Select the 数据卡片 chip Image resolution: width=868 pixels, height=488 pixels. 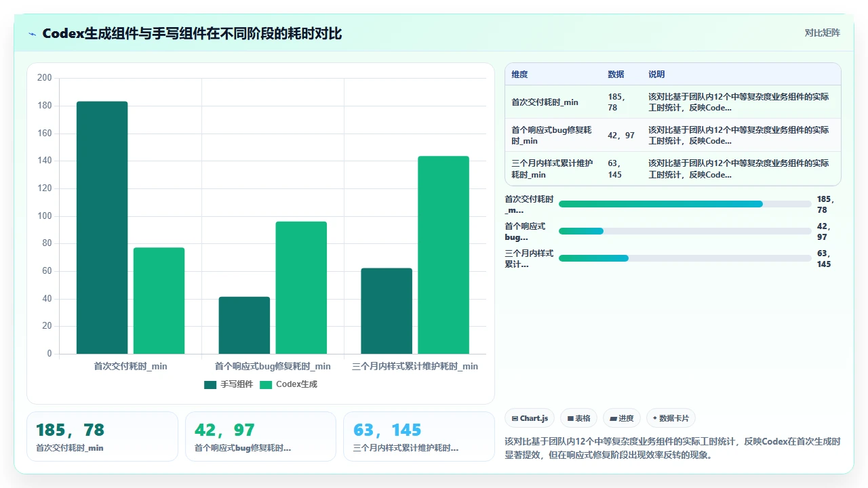(x=671, y=418)
